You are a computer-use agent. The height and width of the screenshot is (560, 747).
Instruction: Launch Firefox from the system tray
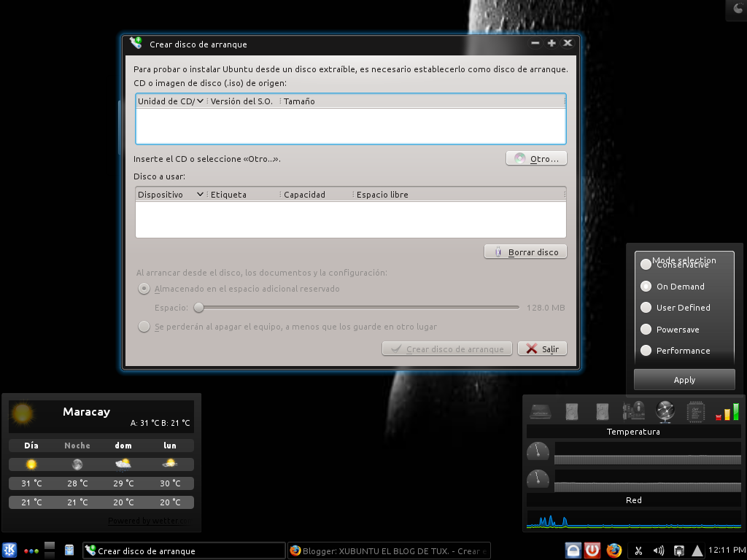612,550
